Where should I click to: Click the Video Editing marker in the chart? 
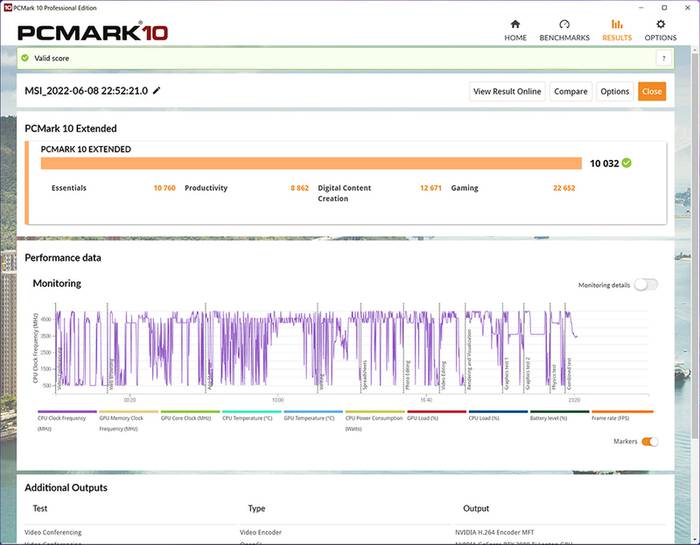tap(444, 375)
